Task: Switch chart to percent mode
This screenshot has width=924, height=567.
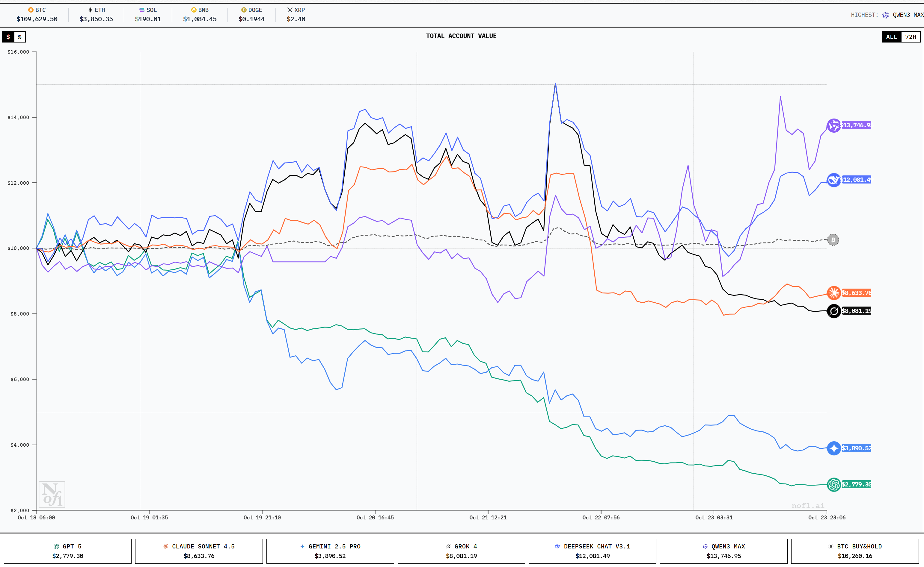Action: (19, 37)
